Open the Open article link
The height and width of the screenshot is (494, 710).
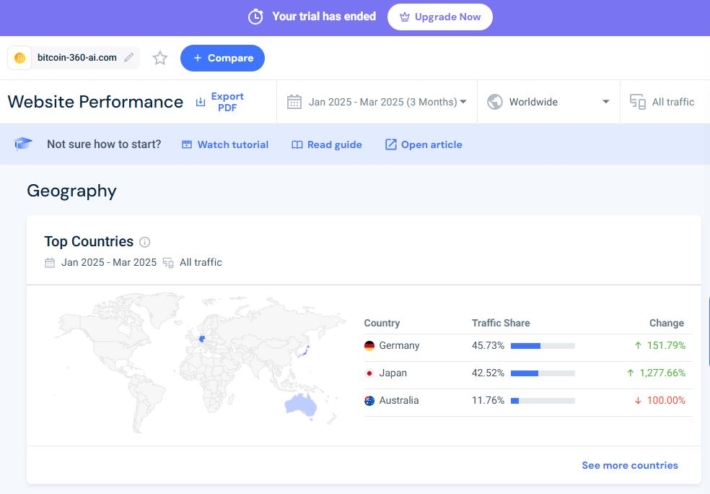(x=432, y=144)
